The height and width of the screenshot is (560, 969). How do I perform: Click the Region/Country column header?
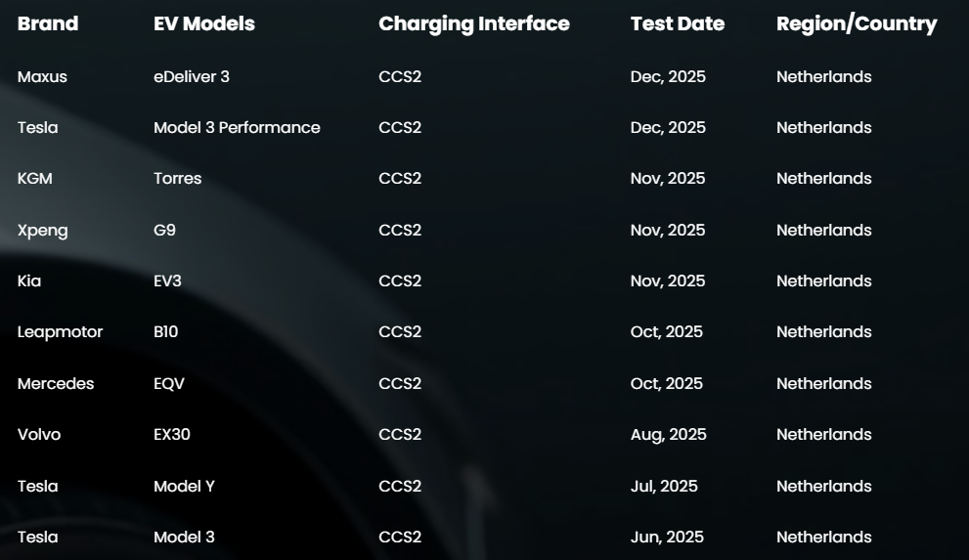(857, 24)
